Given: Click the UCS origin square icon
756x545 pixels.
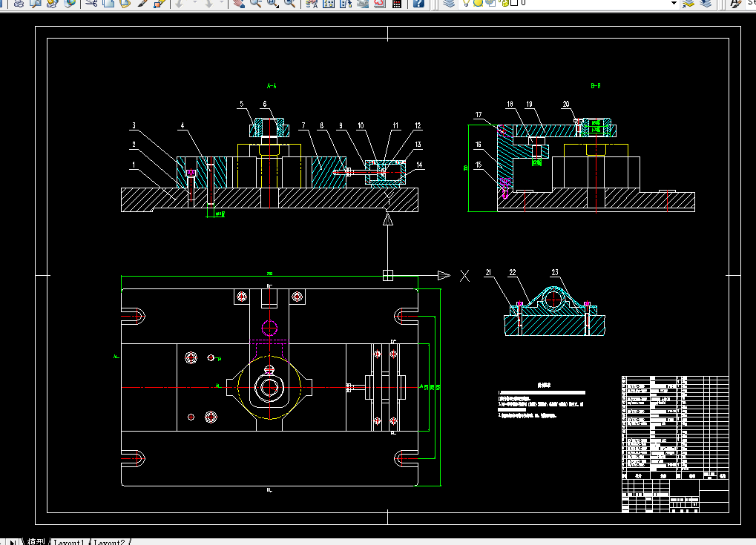Looking at the screenshot, I should [x=387, y=275].
